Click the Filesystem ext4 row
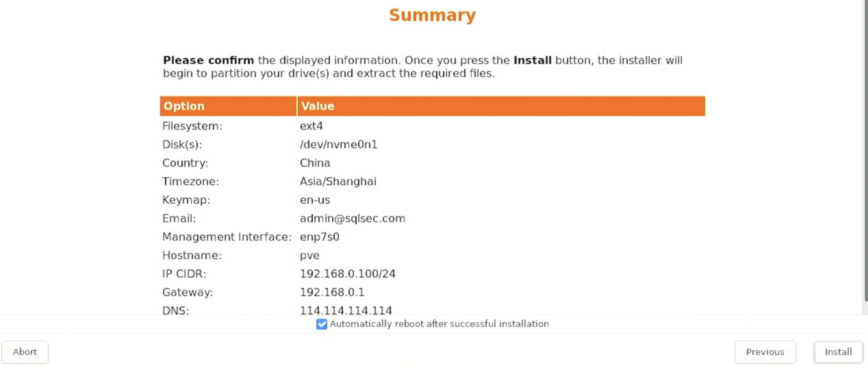The width and height of the screenshot is (868, 369). point(432,126)
